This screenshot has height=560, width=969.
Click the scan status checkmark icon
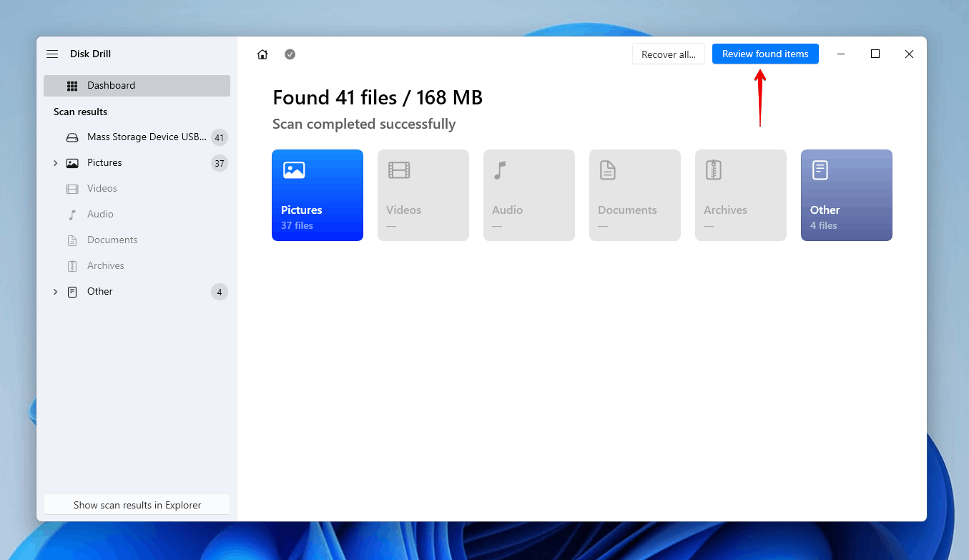(290, 54)
